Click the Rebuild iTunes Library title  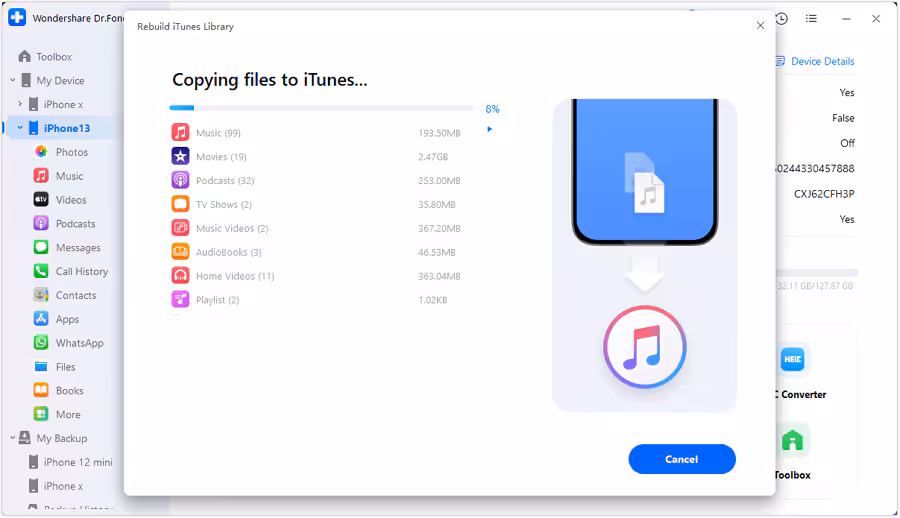(x=185, y=26)
